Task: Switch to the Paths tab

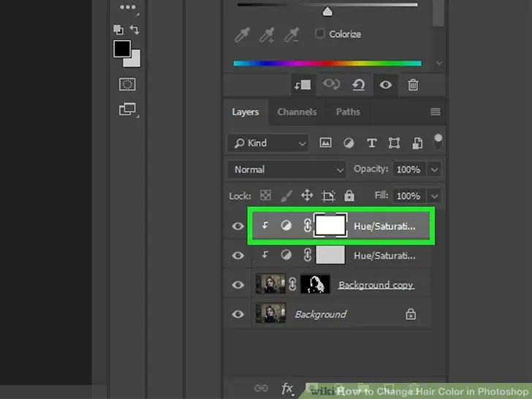Action: coord(348,112)
